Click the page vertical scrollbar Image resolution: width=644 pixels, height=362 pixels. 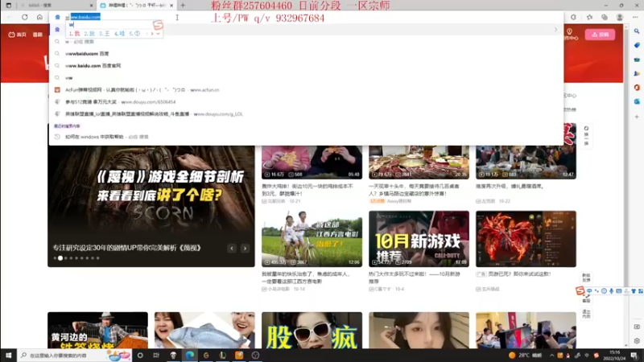[626, 185]
